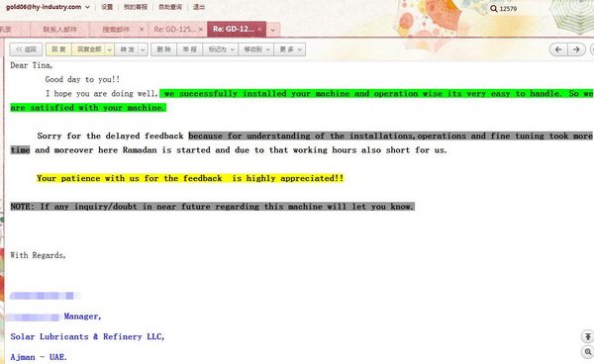Close the active Re: GD-12... tab

tap(259, 29)
